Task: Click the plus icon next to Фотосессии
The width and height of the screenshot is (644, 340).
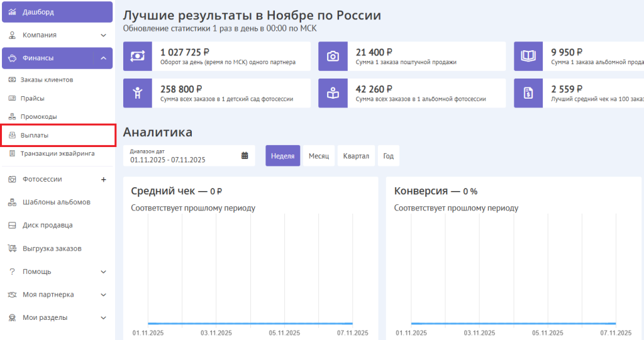Action: [x=103, y=179]
